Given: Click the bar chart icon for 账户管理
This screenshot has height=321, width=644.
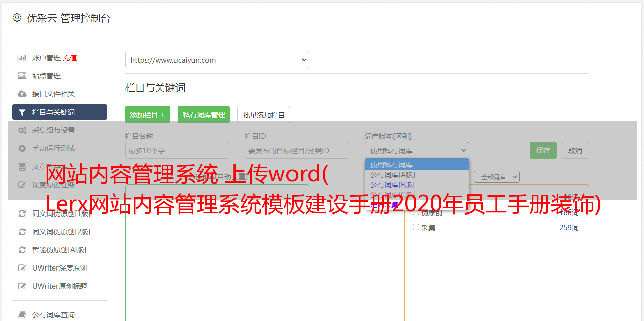Looking at the screenshot, I should (22, 58).
